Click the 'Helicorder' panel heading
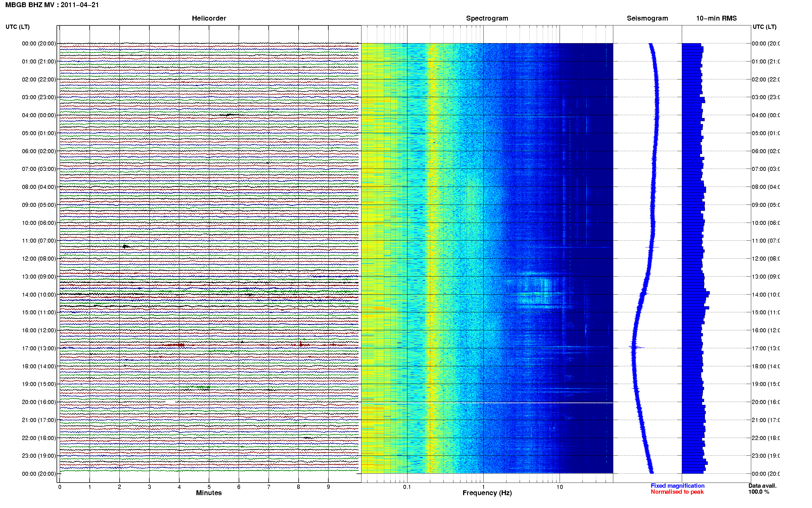Image resolution: width=812 pixels, height=508 pixels. click(209, 18)
